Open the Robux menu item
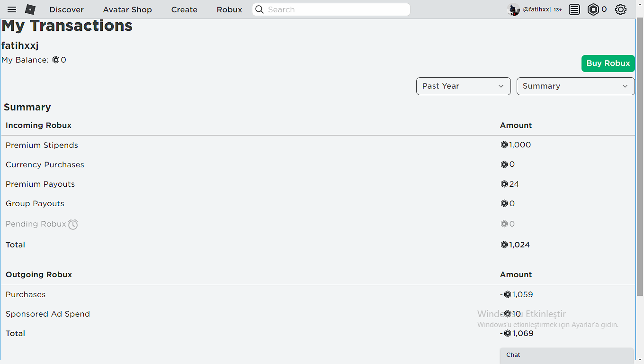This screenshot has width=644, height=364. [229, 9]
